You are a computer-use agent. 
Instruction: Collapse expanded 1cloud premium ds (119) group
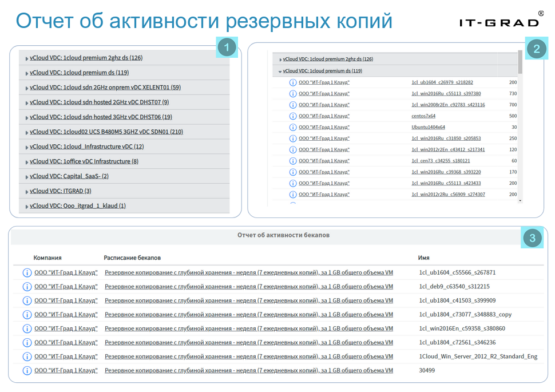pyautogui.click(x=280, y=72)
